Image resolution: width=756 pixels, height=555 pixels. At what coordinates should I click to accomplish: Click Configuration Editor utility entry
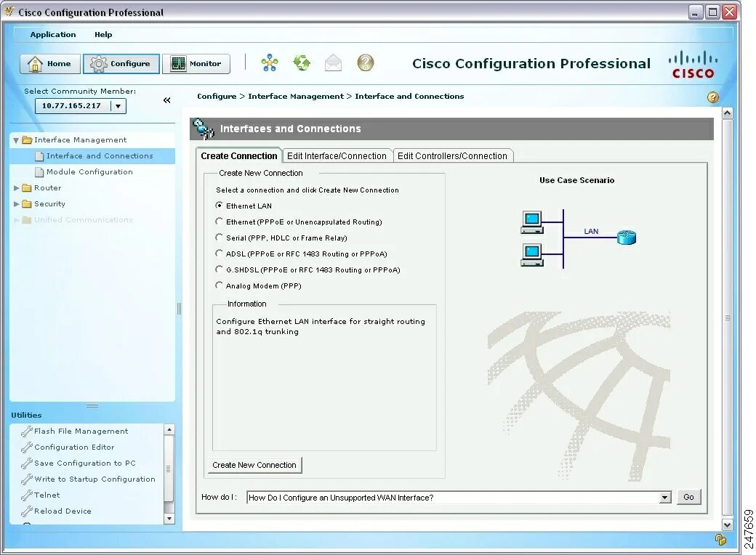tap(74, 447)
